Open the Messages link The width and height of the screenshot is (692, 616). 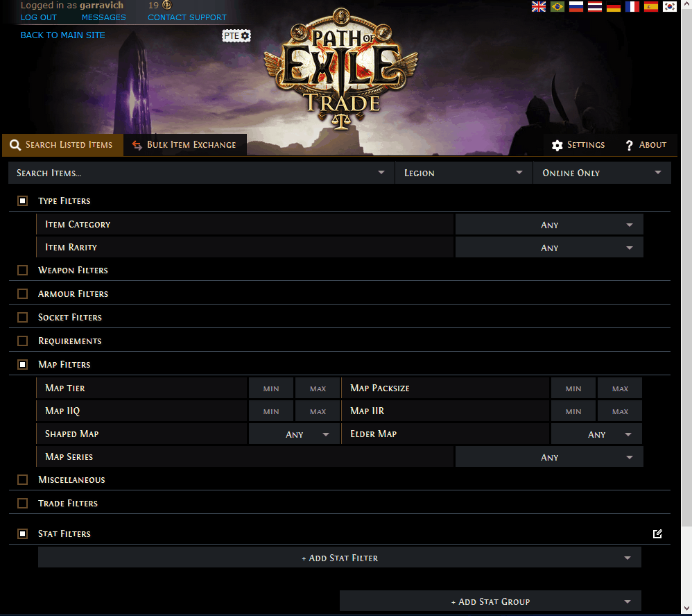click(x=104, y=17)
